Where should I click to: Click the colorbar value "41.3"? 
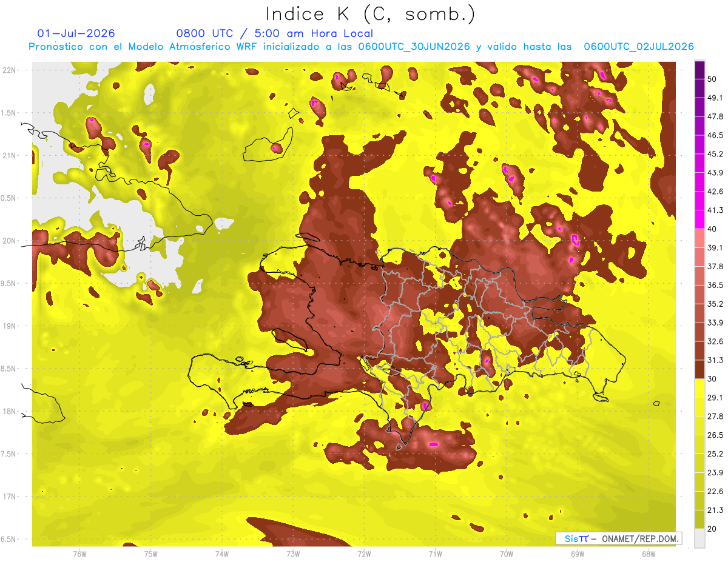(x=715, y=210)
